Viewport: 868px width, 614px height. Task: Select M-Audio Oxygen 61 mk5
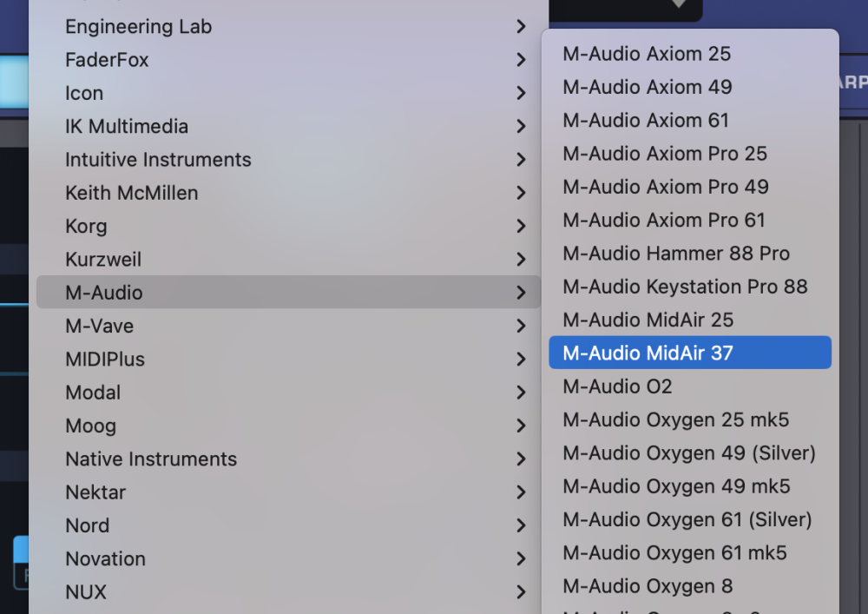(674, 553)
